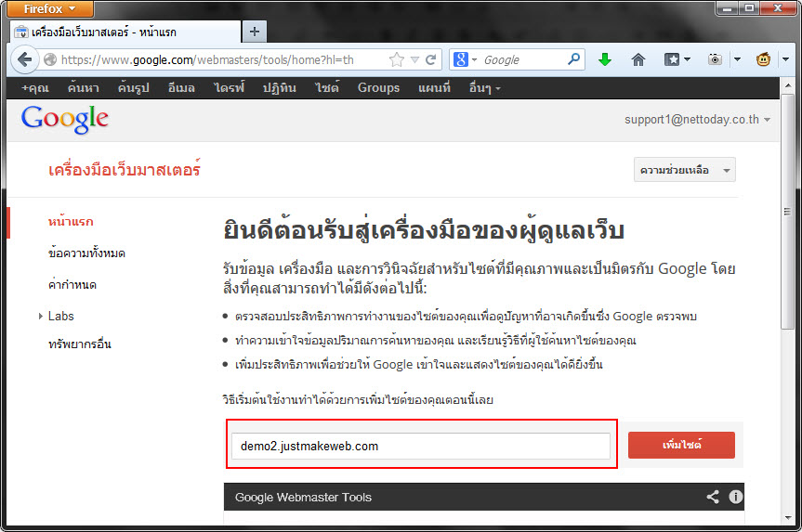Image resolution: width=802 pixels, height=532 pixels.
Task: Expand the Labs sidebar triangle
Action: (40, 317)
